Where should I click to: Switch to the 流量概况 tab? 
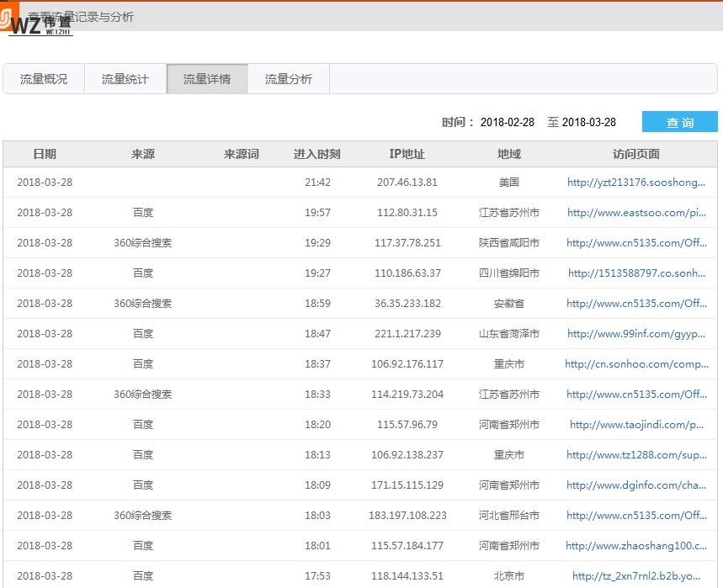coord(44,78)
